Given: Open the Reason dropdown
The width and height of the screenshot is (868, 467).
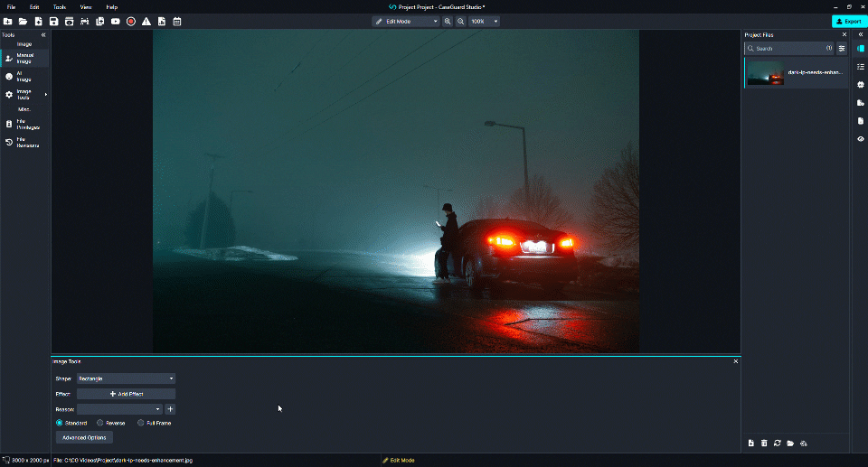Looking at the screenshot, I should [x=119, y=409].
